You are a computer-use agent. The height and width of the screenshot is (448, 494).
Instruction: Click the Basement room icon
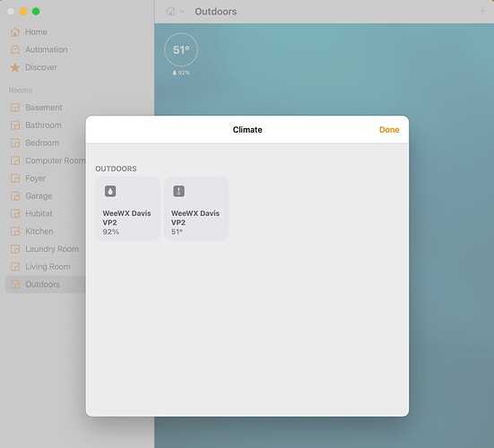[x=15, y=108]
